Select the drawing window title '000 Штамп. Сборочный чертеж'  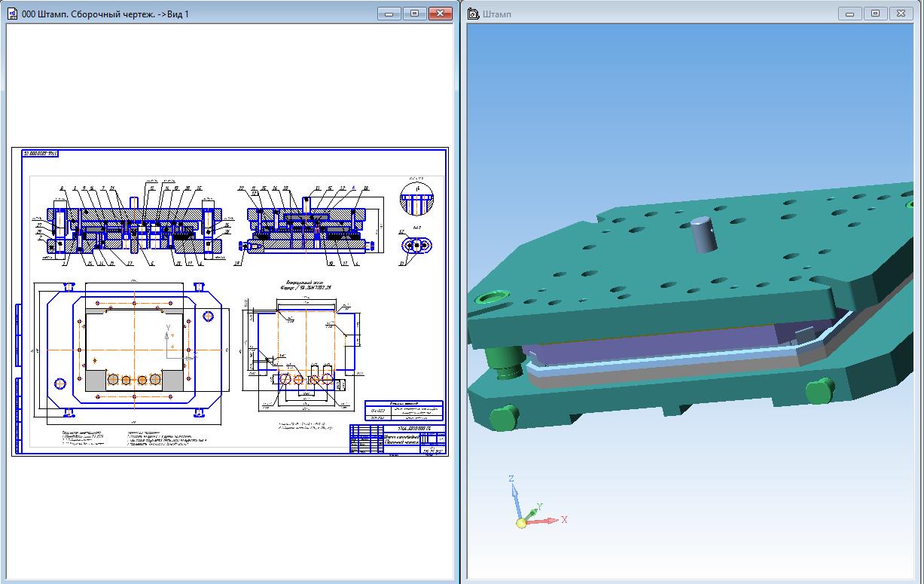105,14
